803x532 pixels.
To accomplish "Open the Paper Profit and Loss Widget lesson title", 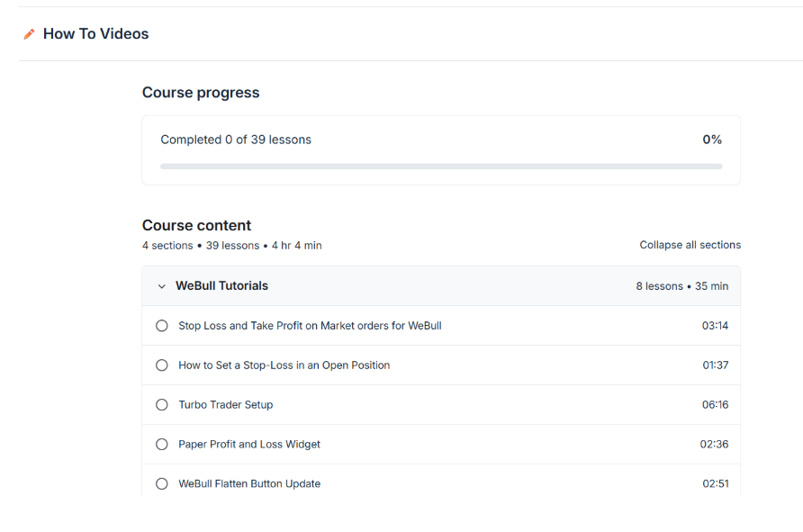I will click(249, 445).
